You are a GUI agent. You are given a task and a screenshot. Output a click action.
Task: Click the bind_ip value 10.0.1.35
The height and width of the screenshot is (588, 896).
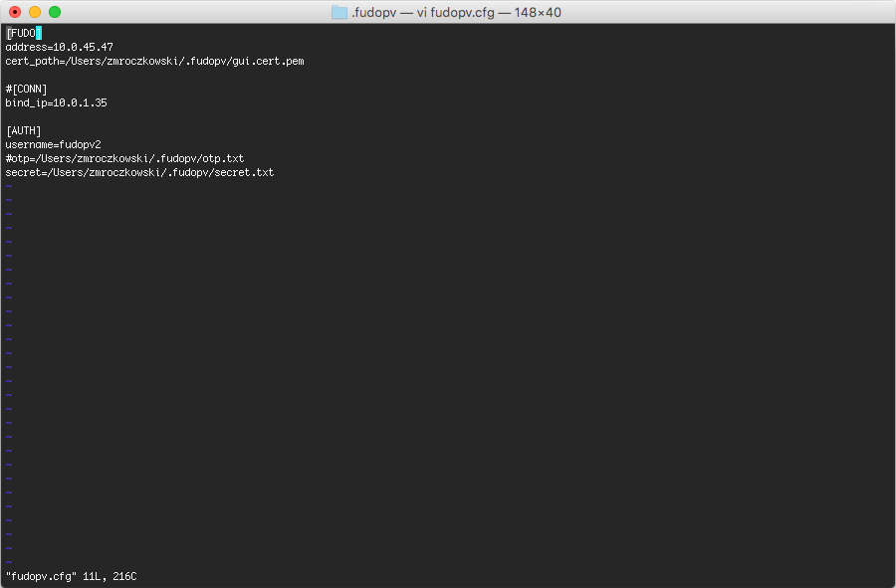tap(80, 102)
